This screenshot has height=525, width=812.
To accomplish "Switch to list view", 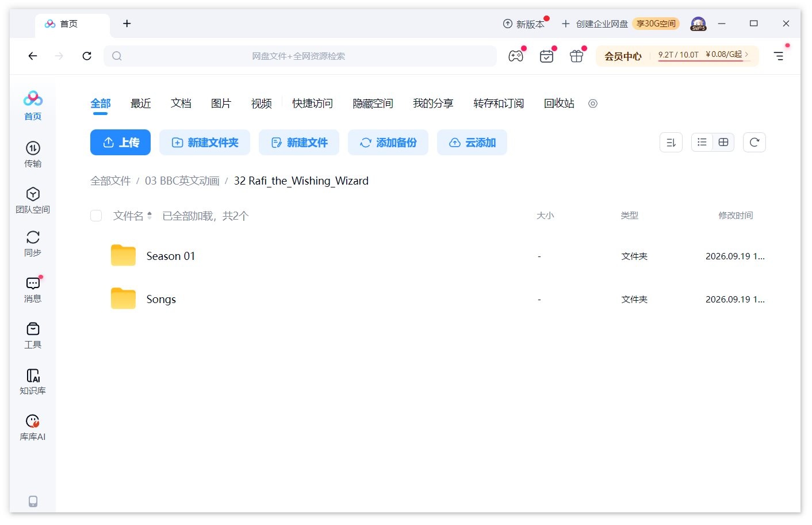I will [702, 142].
